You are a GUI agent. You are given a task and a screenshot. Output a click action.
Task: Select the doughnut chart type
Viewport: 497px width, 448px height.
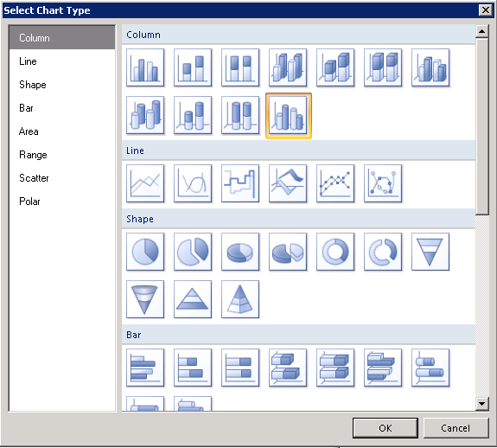coord(335,252)
